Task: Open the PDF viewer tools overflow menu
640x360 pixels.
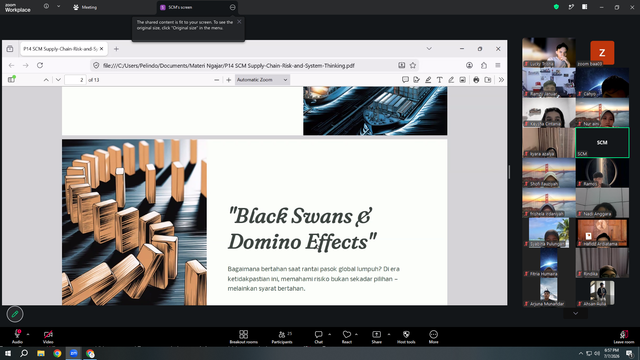Action: [501, 80]
